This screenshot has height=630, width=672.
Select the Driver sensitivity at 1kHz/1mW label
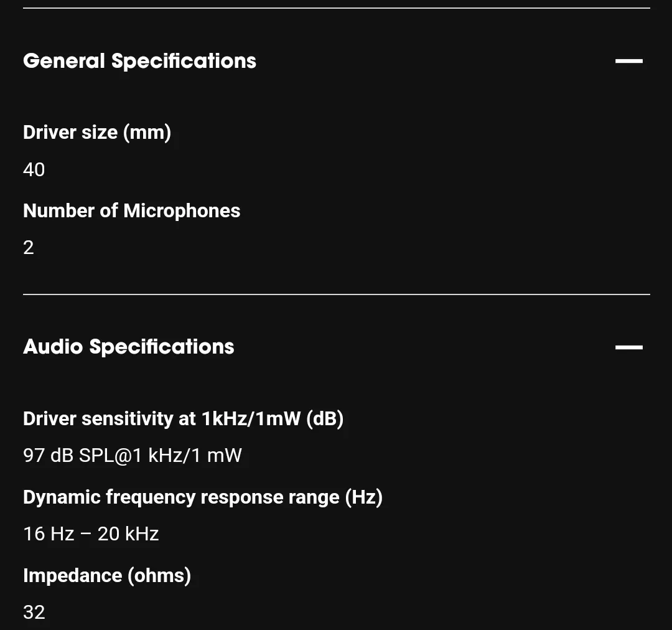pyautogui.click(x=184, y=418)
